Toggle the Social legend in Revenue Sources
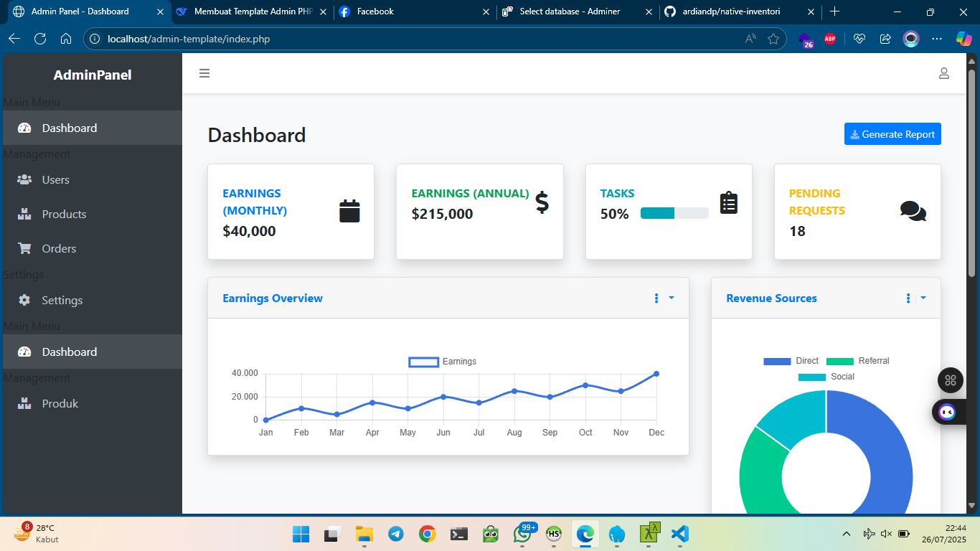Image resolution: width=980 pixels, height=551 pixels. (826, 377)
